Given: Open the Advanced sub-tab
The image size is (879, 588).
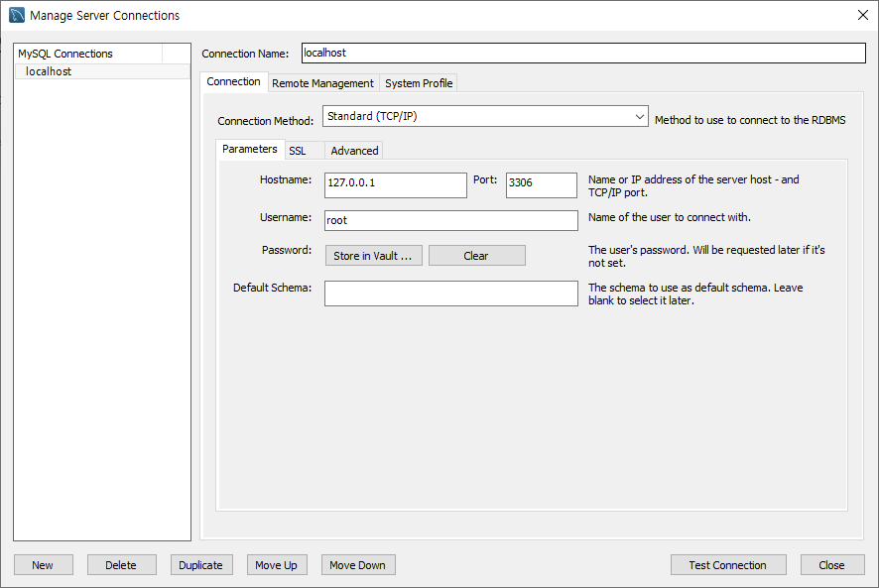Looking at the screenshot, I should [x=354, y=151].
